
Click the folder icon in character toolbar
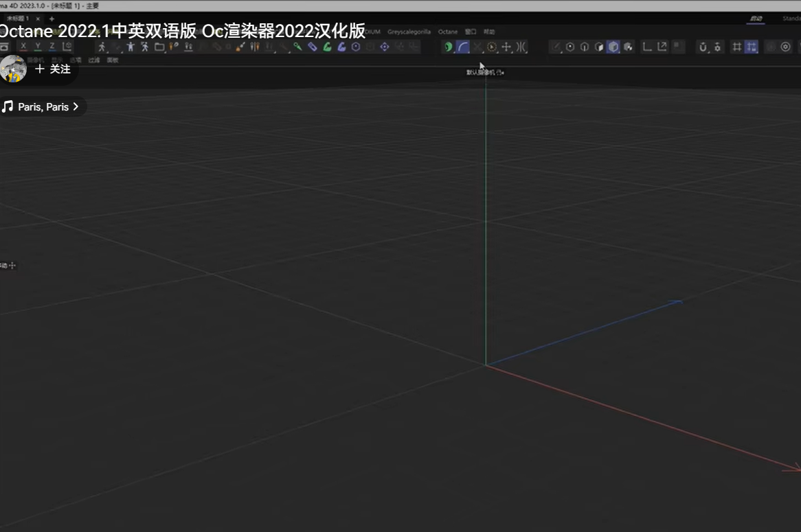coord(159,47)
